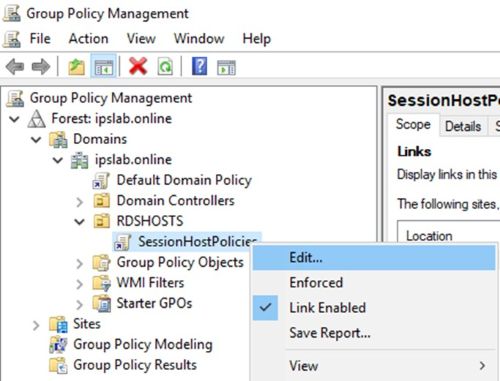The image size is (500, 381).
Task: Click the Starter GPOs folder icon
Action: pyautogui.click(x=101, y=304)
